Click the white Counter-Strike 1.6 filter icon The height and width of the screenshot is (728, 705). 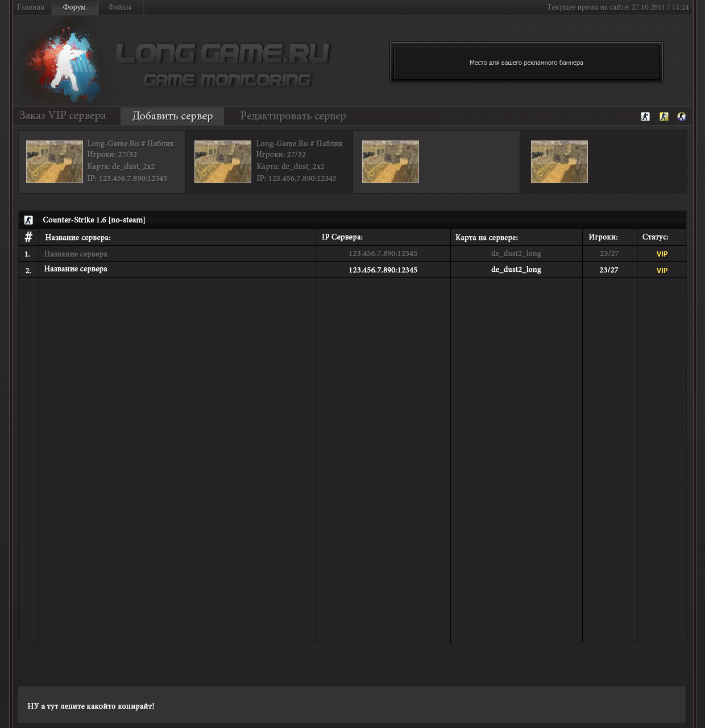click(645, 117)
